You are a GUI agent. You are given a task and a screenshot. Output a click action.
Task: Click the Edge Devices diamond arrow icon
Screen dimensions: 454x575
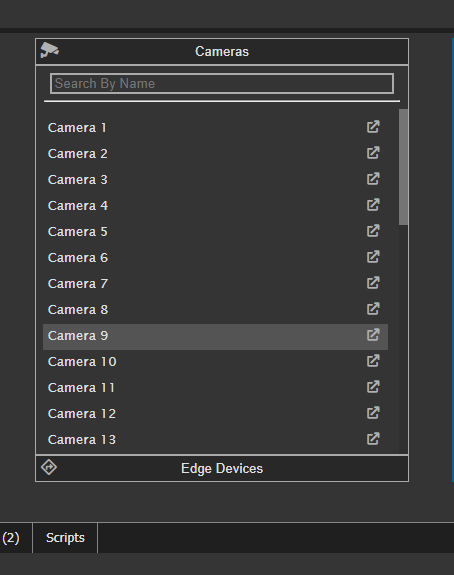[49, 468]
